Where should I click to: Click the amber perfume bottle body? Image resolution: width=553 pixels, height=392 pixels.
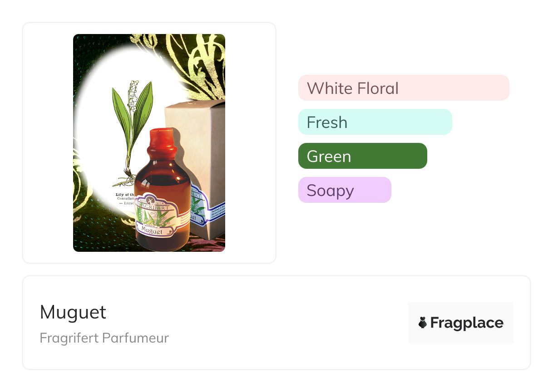(161, 181)
